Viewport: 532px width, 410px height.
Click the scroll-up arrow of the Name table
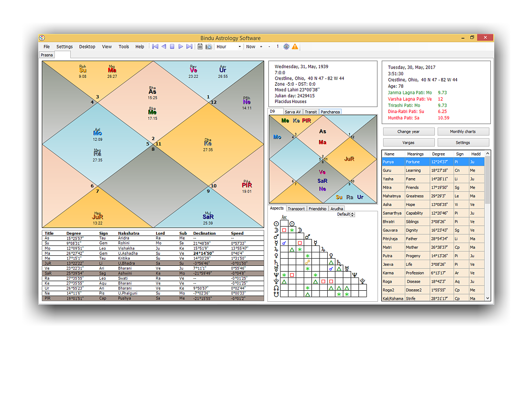[x=488, y=154]
